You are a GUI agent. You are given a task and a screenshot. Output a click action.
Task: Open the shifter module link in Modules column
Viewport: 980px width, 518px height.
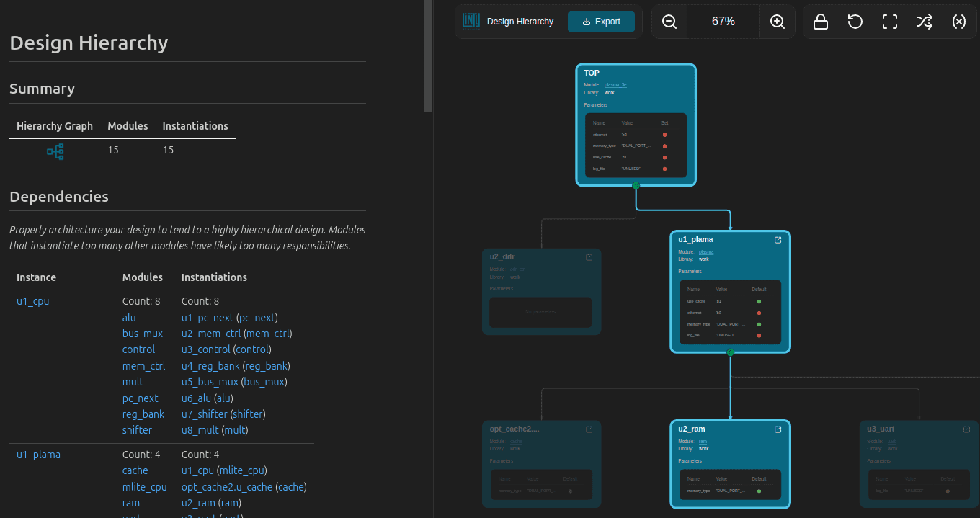(137, 430)
